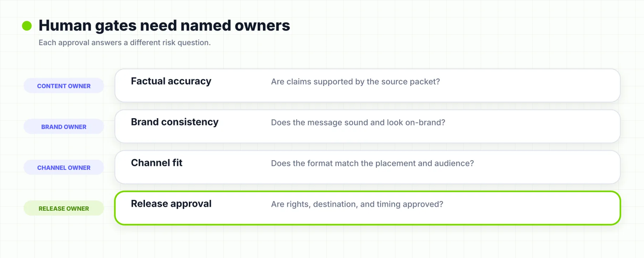Click the Release approval heading
The width and height of the screenshot is (644, 258).
(x=171, y=204)
